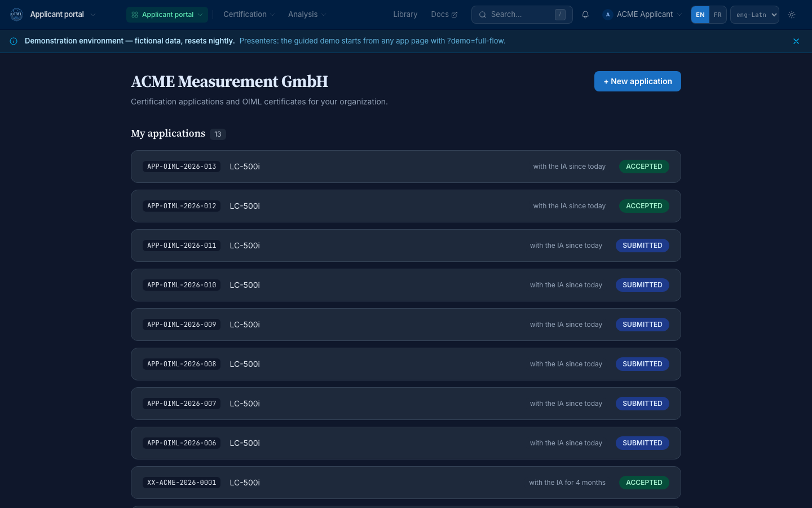
Task: Open the eng-Latn locale dropdown
Action: [x=754, y=15]
